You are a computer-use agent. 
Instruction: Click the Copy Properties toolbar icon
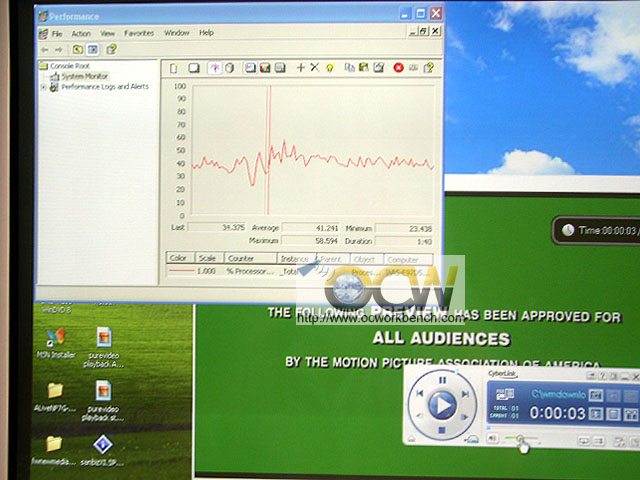tap(349, 67)
